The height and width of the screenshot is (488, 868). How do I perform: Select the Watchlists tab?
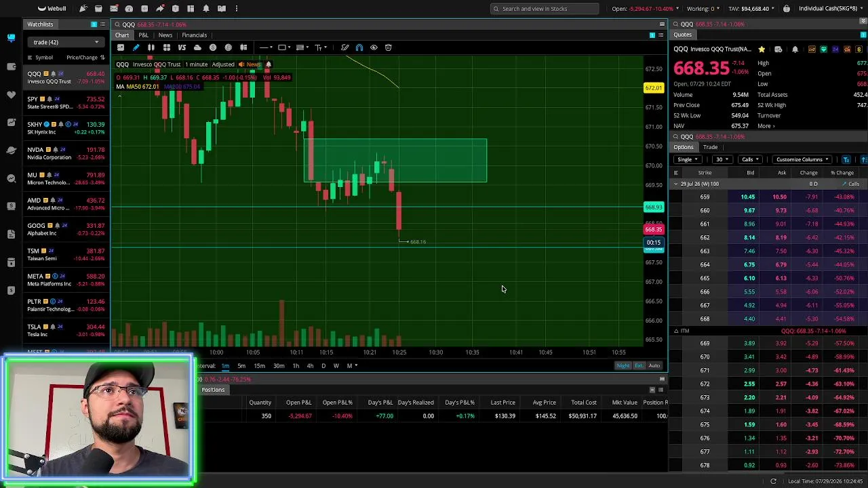pos(40,24)
